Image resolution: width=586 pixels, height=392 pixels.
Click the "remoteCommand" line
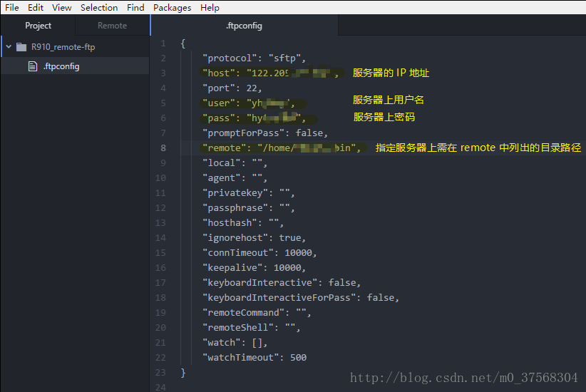[257, 312]
